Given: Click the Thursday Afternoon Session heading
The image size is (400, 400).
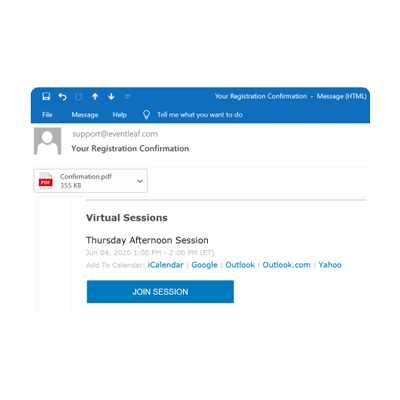Looking at the screenshot, I should [x=147, y=240].
